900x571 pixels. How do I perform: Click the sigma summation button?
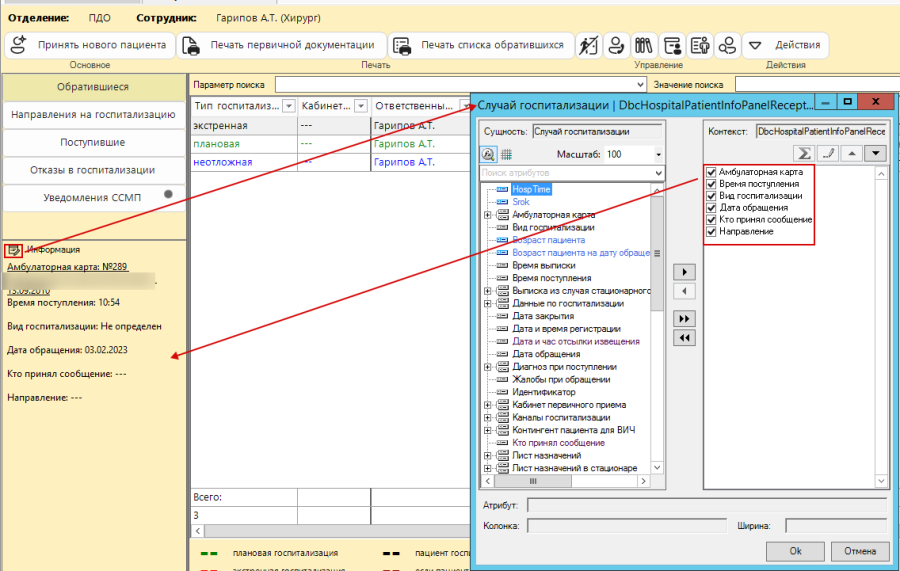[x=804, y=153]
